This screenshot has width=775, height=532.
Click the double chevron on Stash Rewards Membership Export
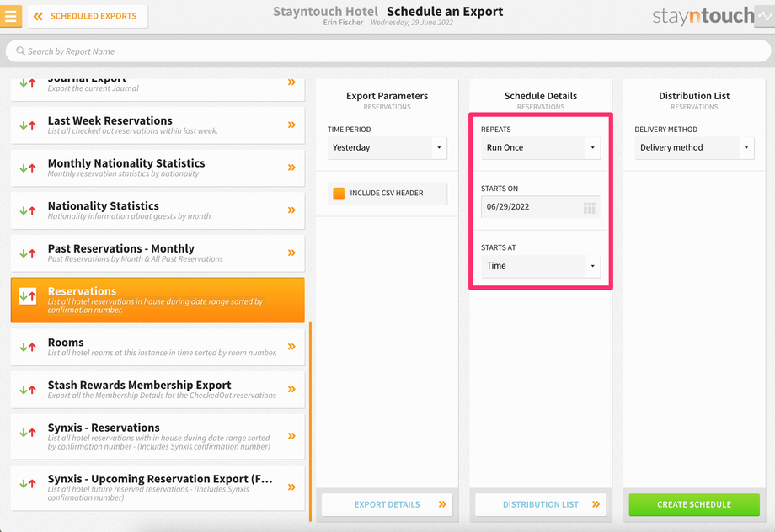[x=291, y=389]
